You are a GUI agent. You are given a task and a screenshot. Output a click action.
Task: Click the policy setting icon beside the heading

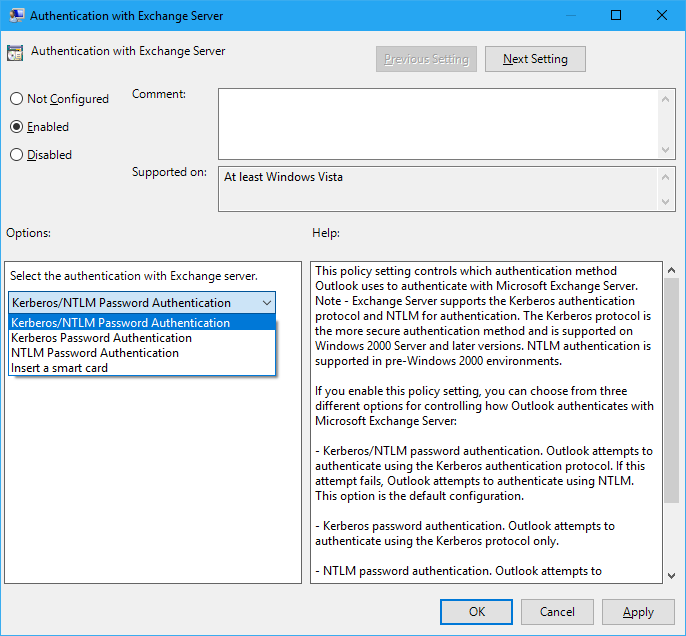click(x=15, y=53)
